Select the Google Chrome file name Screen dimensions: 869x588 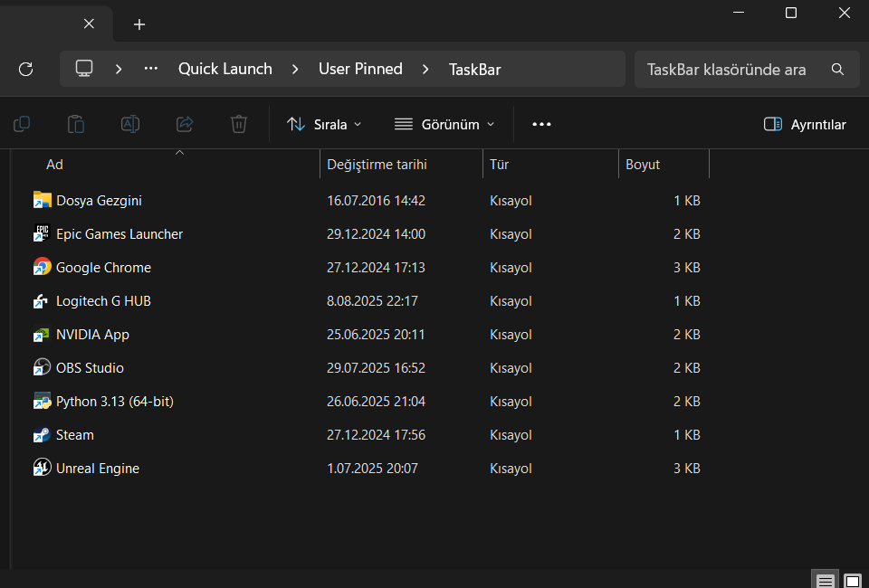(x=103, y=268)
